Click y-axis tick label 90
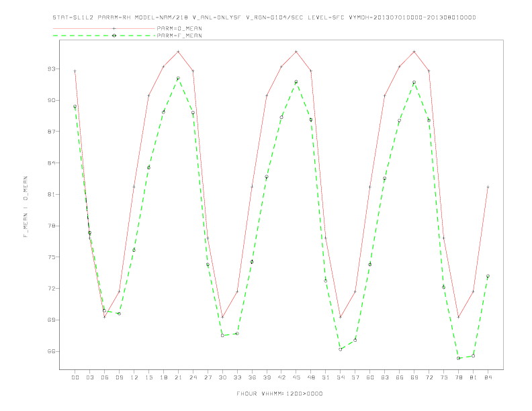This screenshot has width=532, height=411. (51, 100)
